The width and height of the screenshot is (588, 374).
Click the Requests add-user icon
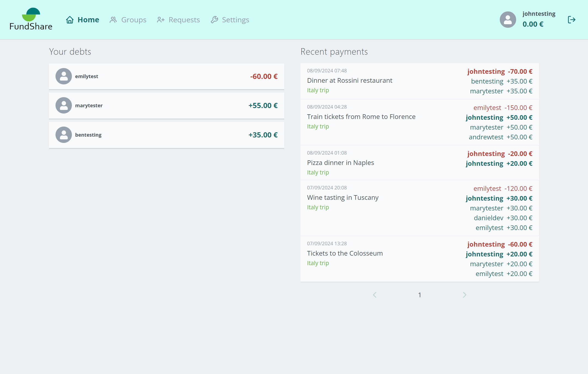point(161,20)
